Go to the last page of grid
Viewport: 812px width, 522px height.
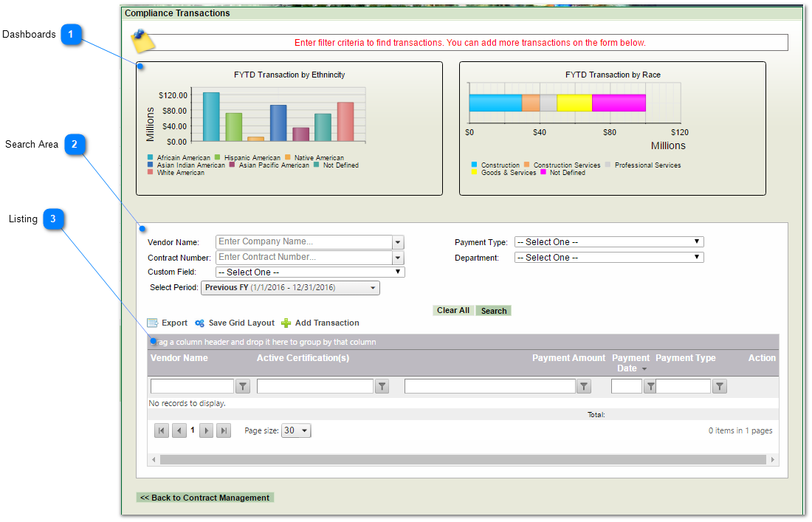pyautogui.click(x=224, y=430)
